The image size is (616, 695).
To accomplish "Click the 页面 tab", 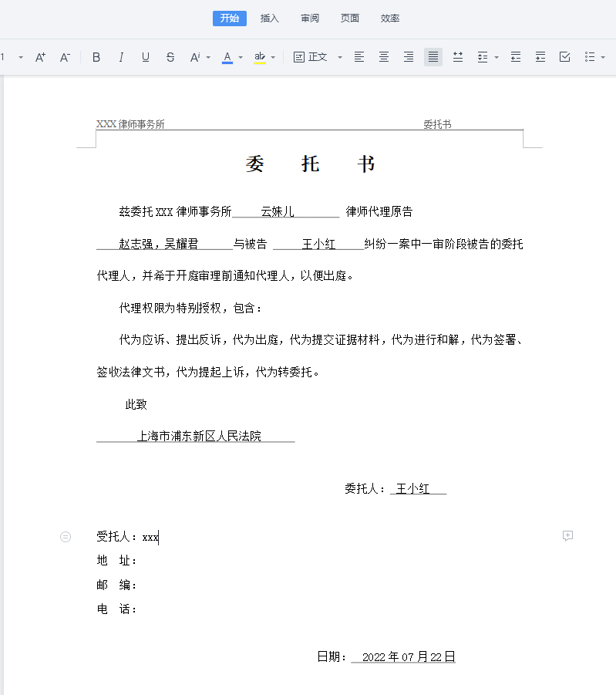I will pos(350,19).
